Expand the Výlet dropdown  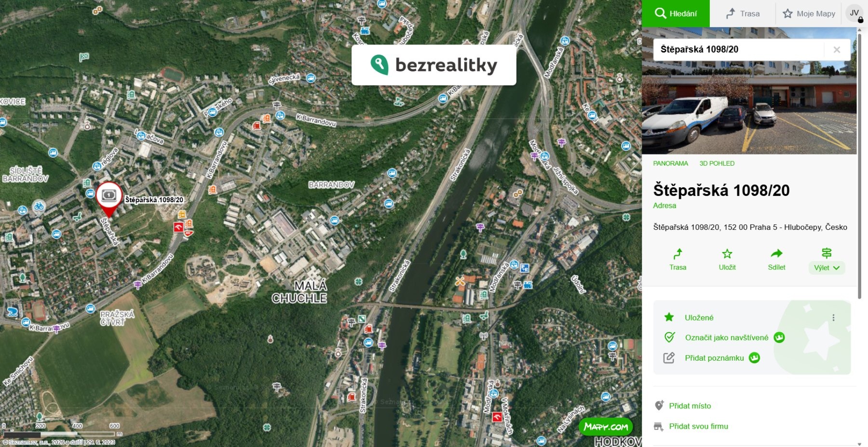[x=827, y=267]
